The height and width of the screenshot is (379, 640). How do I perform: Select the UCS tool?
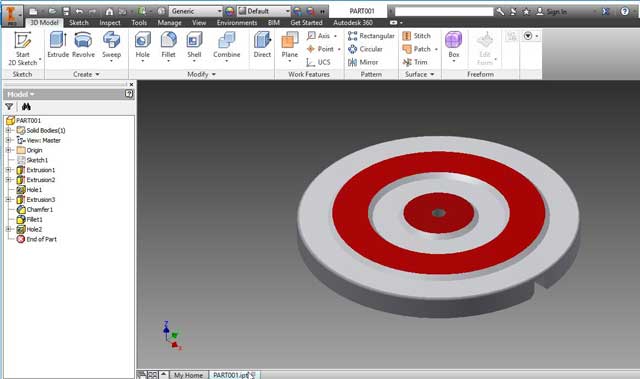318,62
